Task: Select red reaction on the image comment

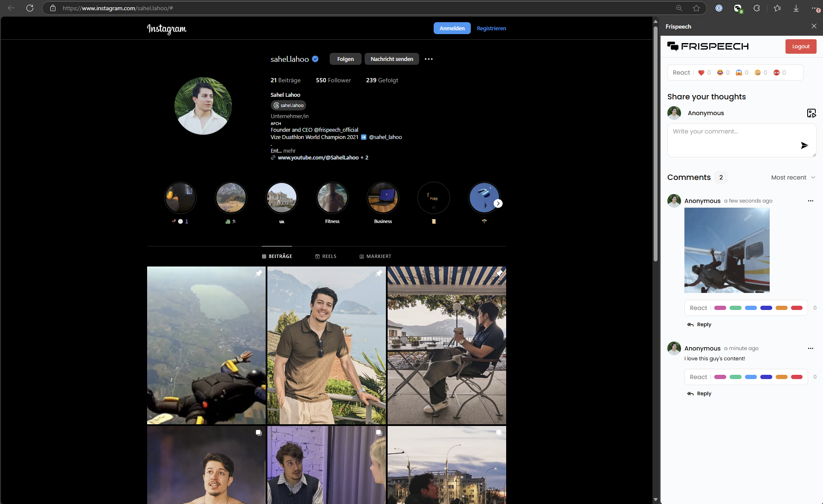Action: pos(797,308)
